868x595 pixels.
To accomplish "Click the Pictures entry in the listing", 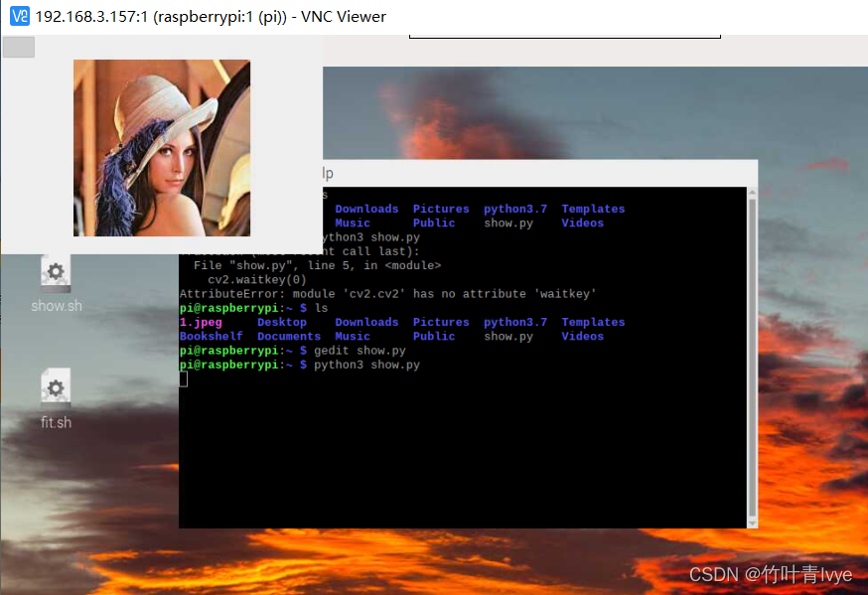I will coord(440,322).
